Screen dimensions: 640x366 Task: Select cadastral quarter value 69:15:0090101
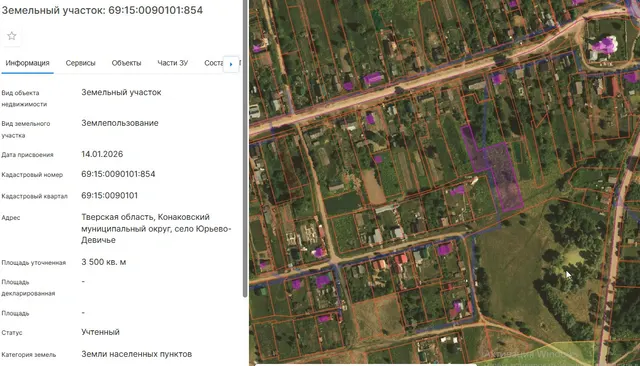(x=109, y=195)
